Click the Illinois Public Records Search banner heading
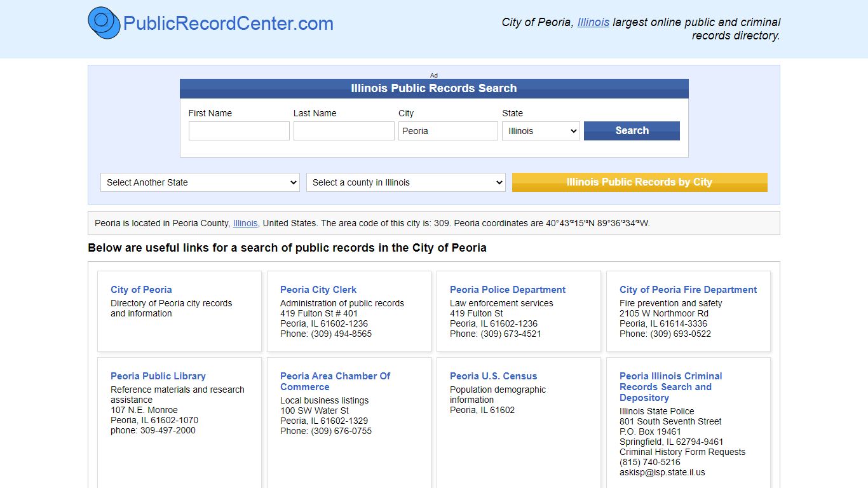Viewport: 868px width, 488px height. click(x=434, y=88)
